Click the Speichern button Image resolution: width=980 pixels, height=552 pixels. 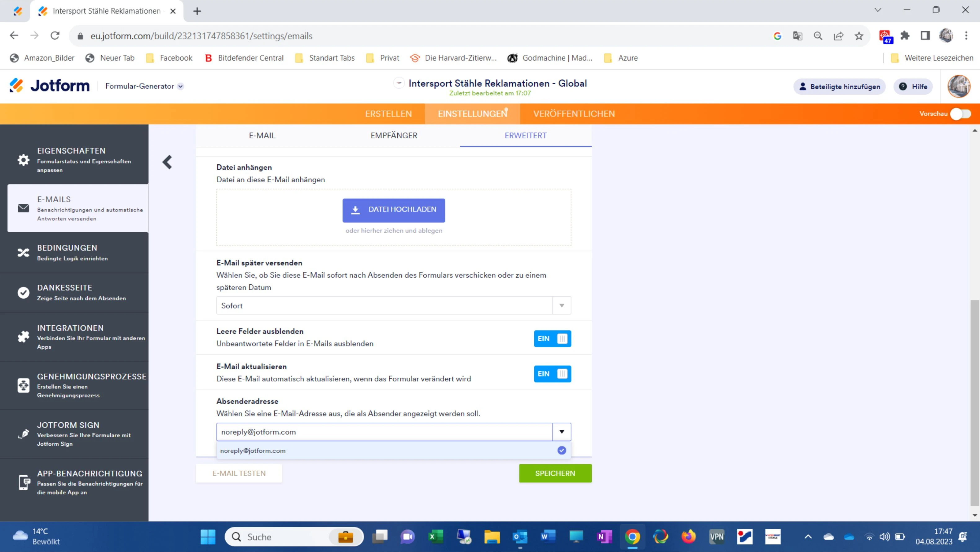click(x=555, y=473)
